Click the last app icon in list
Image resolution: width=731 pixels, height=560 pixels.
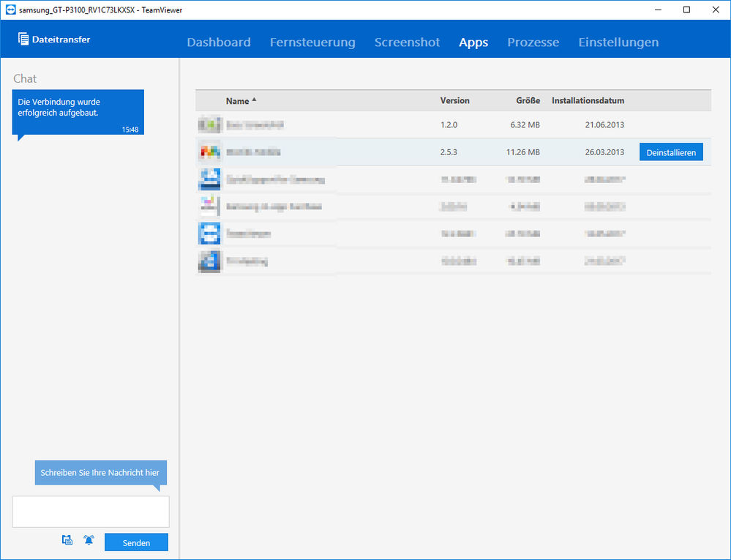[209, 261]
